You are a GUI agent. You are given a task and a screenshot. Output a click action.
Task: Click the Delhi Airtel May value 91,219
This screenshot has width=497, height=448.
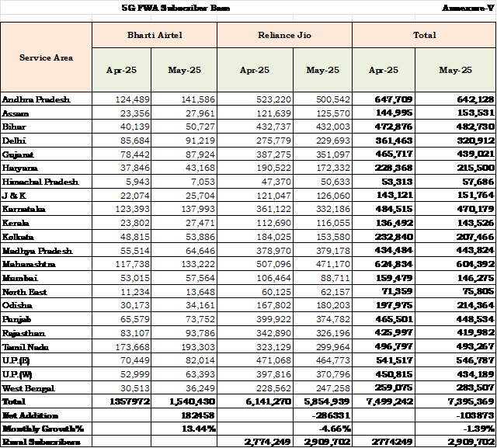pos(200,141)
